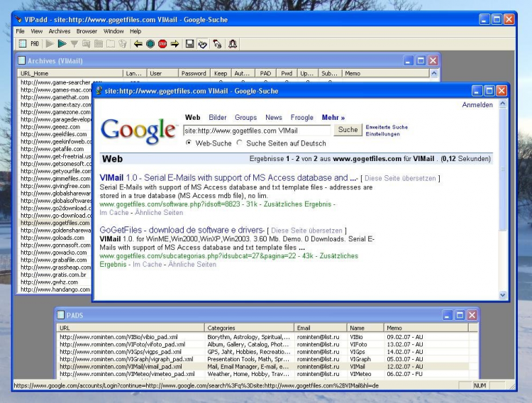Select http://www.geekfiles.com row in Archives

click(x=55, y=134)
